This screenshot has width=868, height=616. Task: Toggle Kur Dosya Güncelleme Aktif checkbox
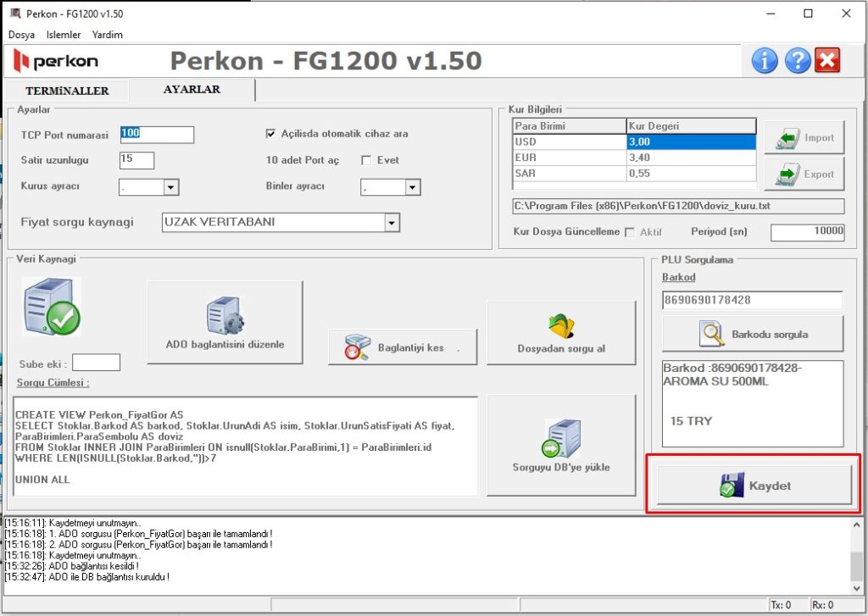click(630, 232)
